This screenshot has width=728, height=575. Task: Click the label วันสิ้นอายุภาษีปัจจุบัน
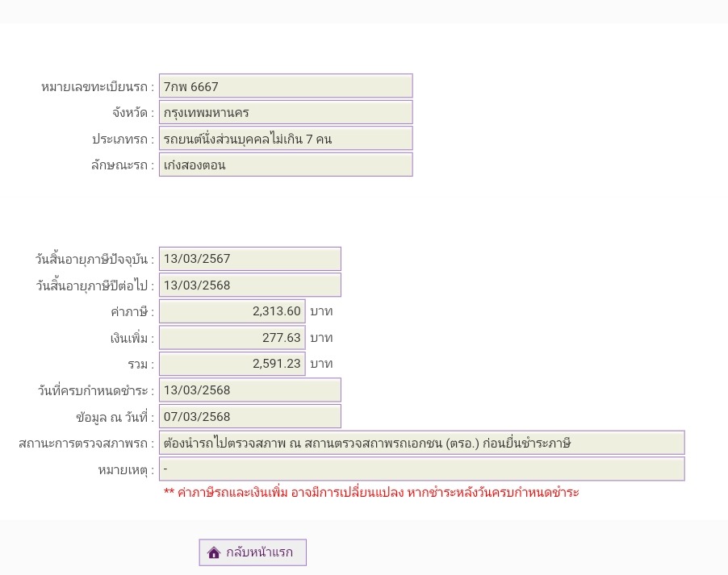(x=94, y=260)
